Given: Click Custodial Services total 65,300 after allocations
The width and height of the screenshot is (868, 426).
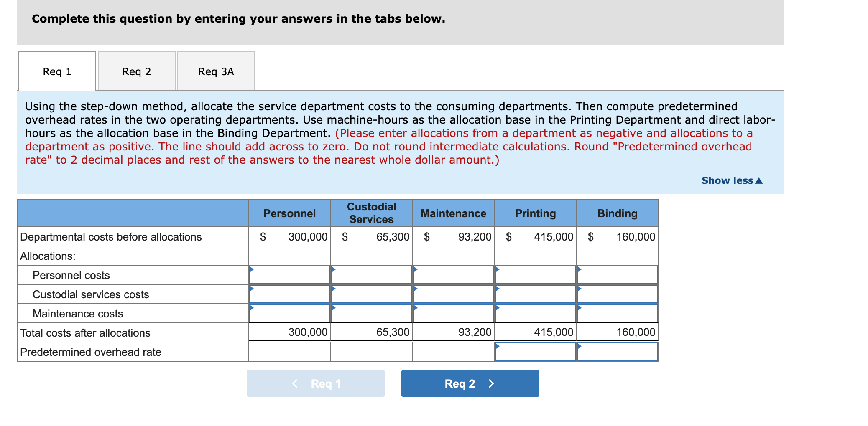Looking at the screenshot, I should (x=393, y=332).
